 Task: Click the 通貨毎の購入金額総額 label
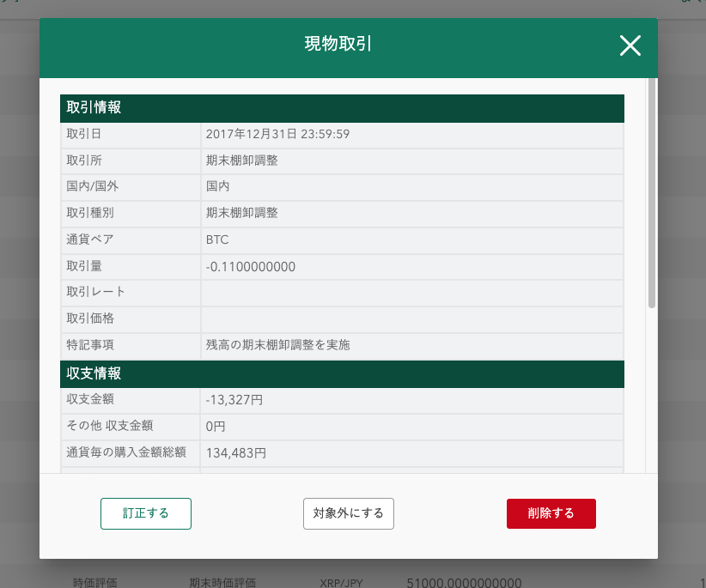pos(126,452)
